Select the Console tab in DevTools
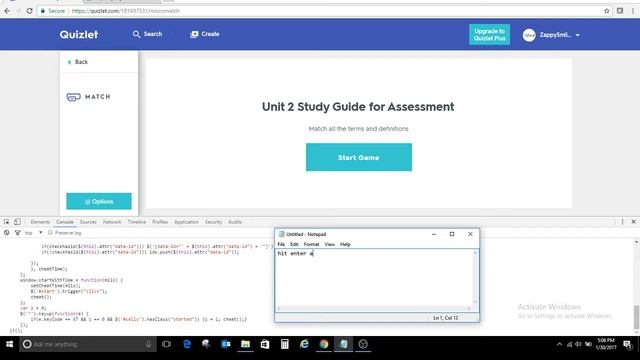The image size is (640, 360). pos(65,222)
